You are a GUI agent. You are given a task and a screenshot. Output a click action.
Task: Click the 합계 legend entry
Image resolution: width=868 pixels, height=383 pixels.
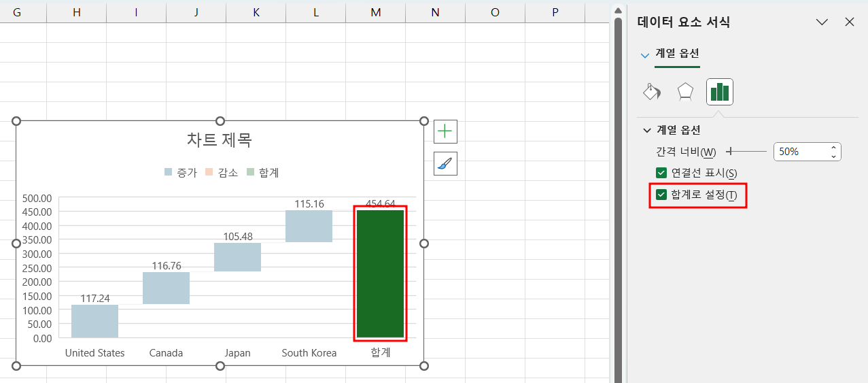pos(262,173)
